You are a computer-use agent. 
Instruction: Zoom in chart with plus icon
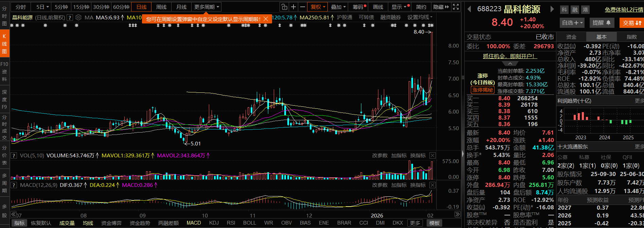tap(293, 7)
